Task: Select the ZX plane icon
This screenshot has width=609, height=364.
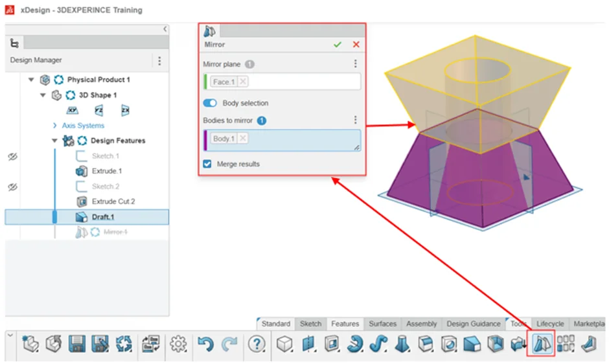Action: (125, 110)
